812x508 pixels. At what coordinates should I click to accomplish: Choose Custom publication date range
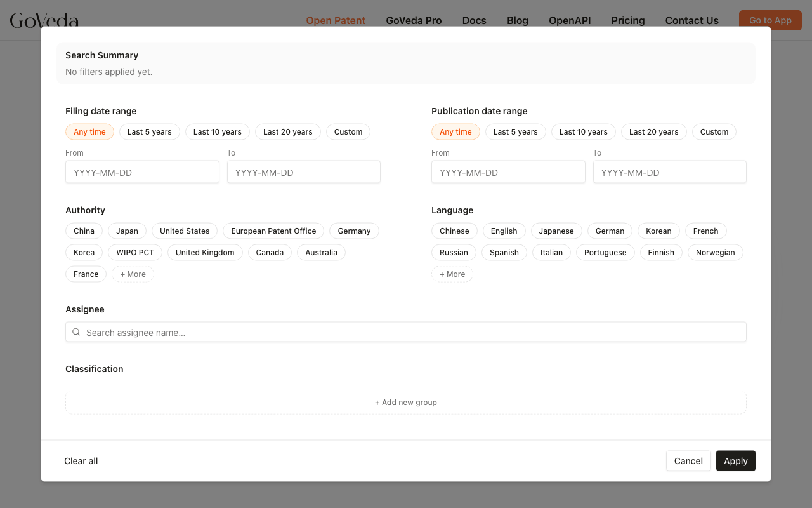pyautogui.click(x=714, y=132)
